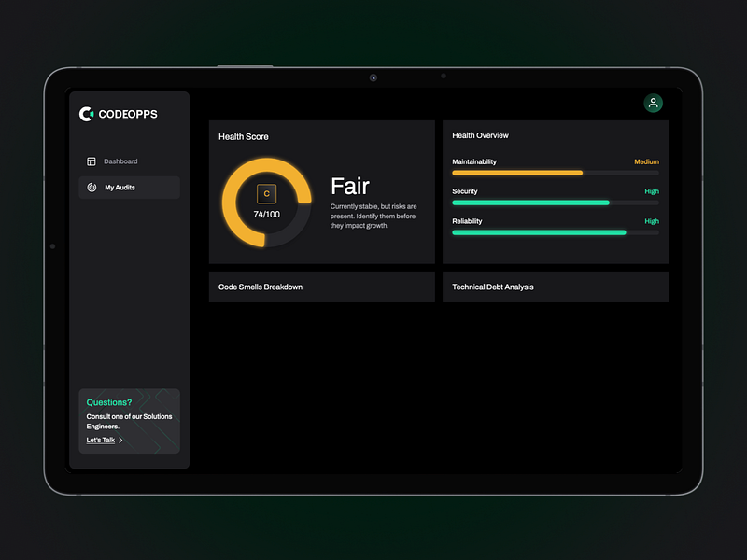The height and width of the screenshot is (560, 747).
Task: Click the CodeOpps logo icon
Action: 86,114
